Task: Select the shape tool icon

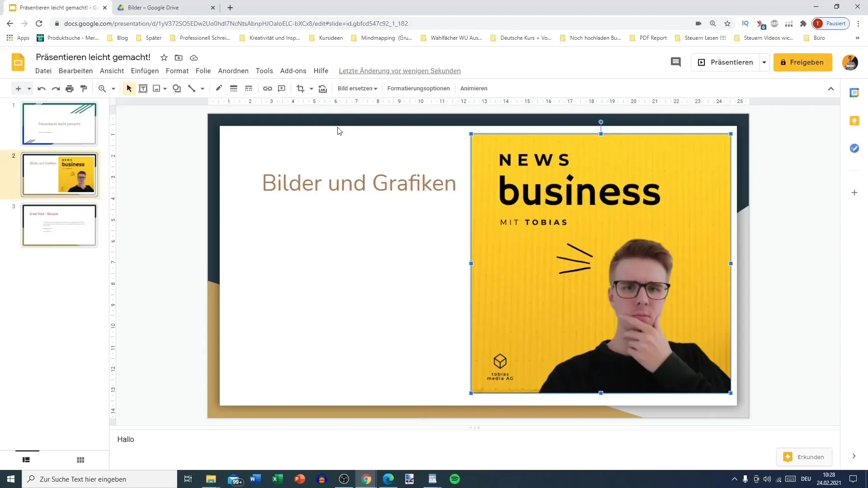Action: (x=176, y=88)
